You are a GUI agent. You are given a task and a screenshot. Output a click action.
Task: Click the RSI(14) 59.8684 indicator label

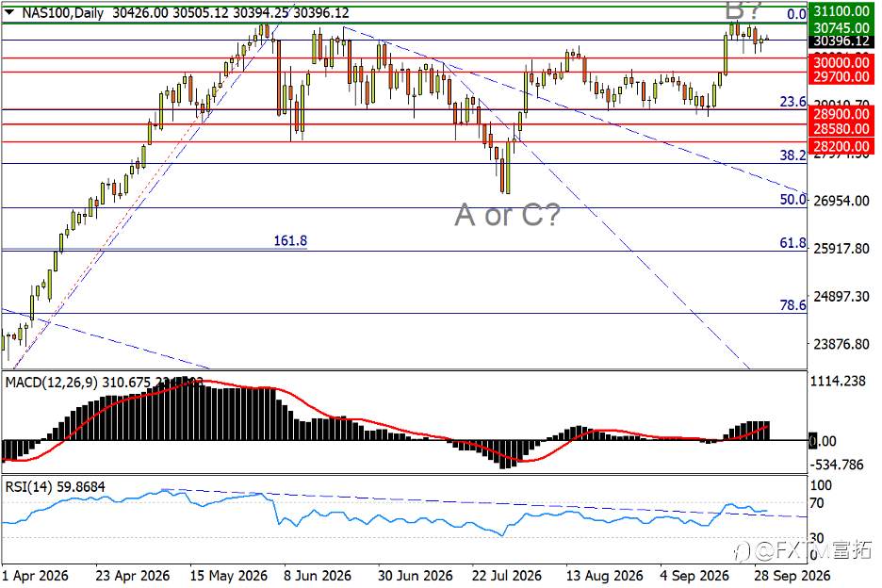[x=55, y=487]
